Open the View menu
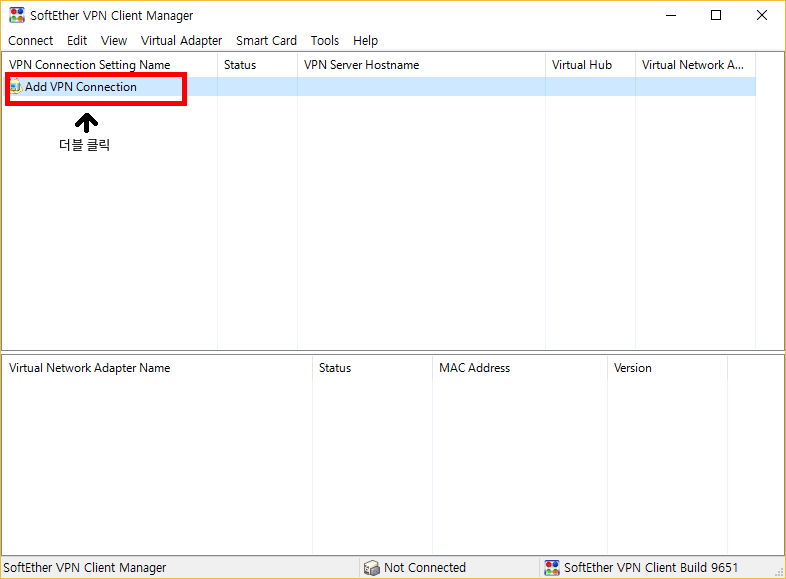 click(114, 41)
